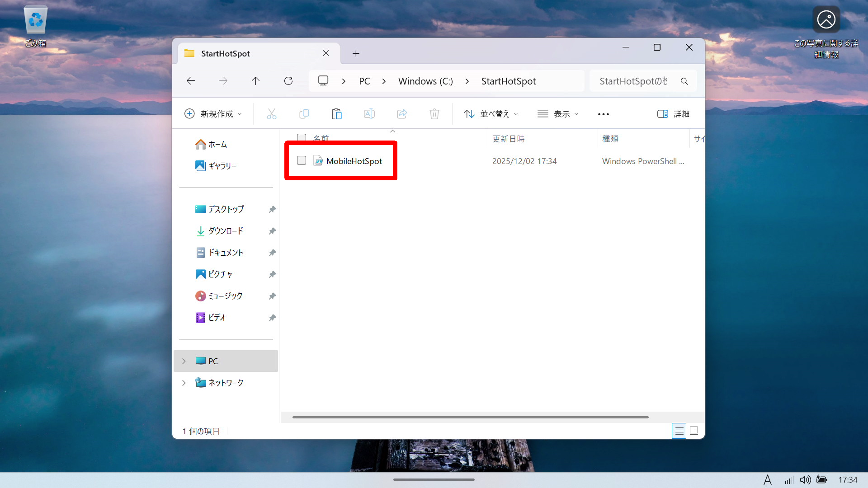This screenshot has height=488, width=868.
Task: Select ダウンロード in the sidebar
Action: [225, 231]
